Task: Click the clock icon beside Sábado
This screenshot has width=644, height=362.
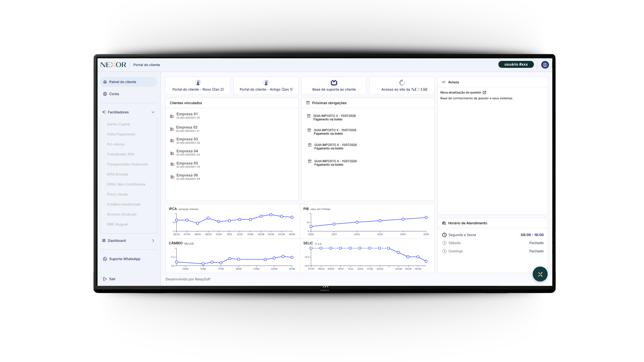Action: coord(444,243)
